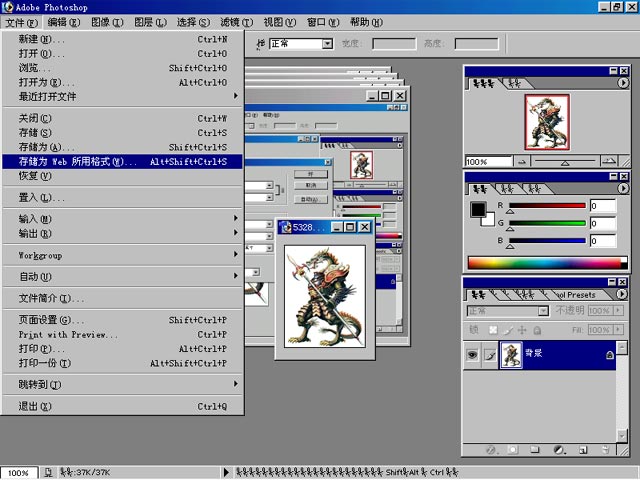This screenshot has width=640, height=480.
Task: Click the Navigator zoom in icon
Action: pos(609,161)
